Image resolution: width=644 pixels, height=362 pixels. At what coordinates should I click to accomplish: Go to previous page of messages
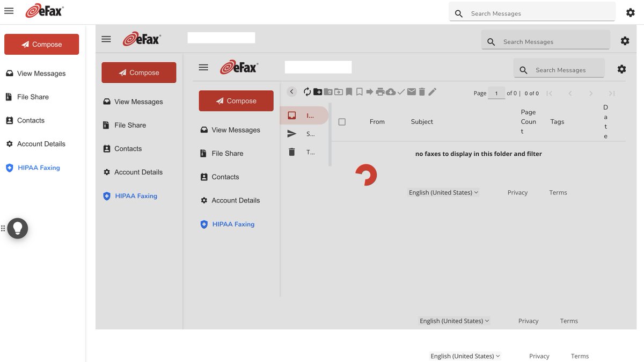[570, 93]
